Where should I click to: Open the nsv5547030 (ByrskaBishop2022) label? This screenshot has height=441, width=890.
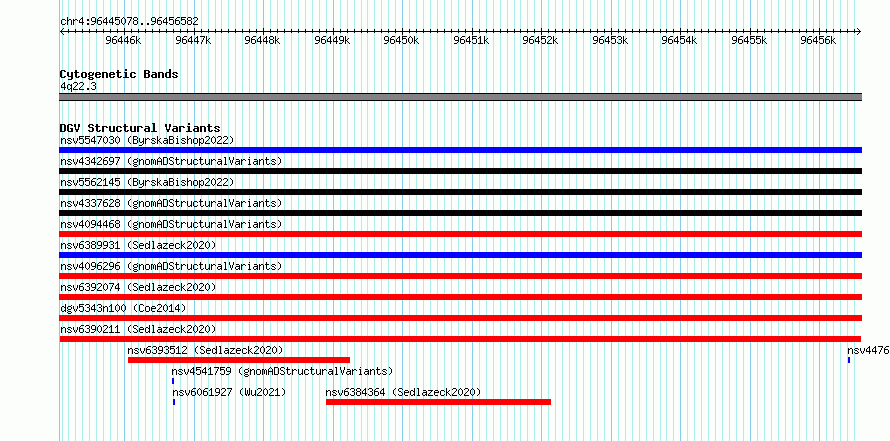tap(147, 140)
